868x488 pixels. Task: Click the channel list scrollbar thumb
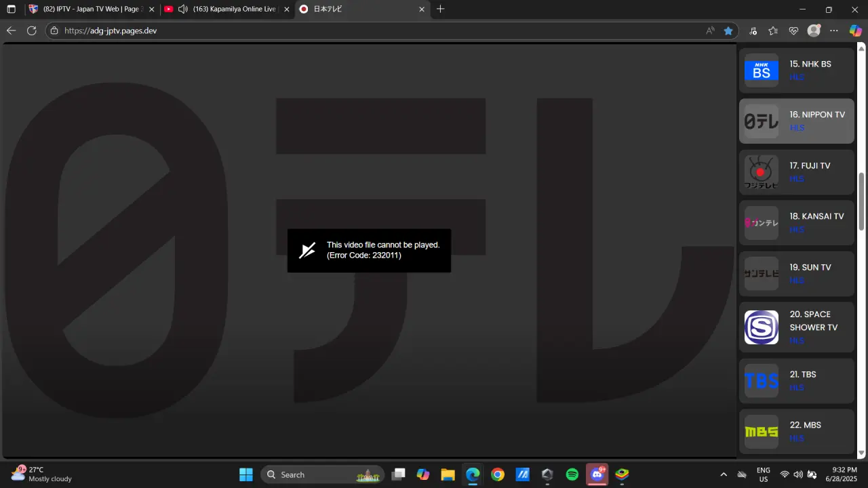pos(862,201)
